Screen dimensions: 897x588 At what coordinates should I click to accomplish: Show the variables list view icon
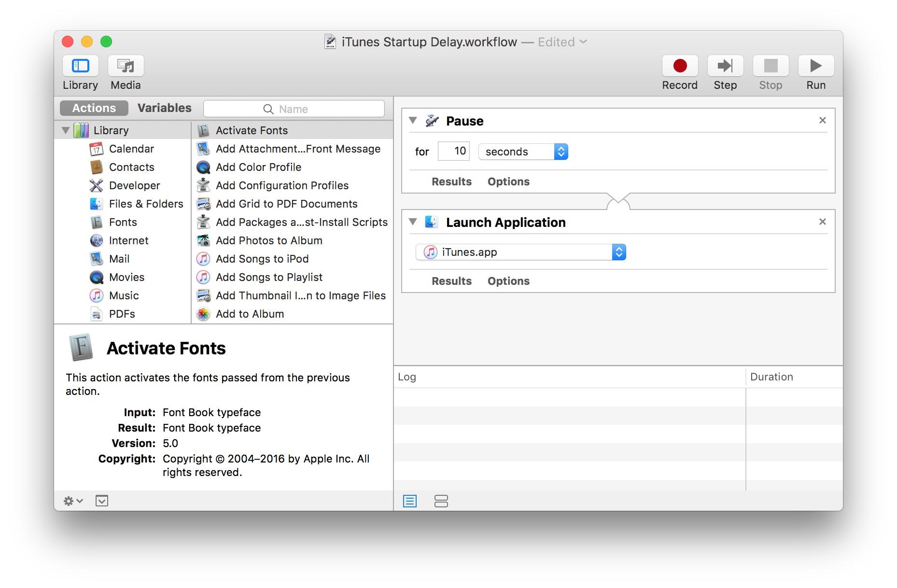click(441, 501)
